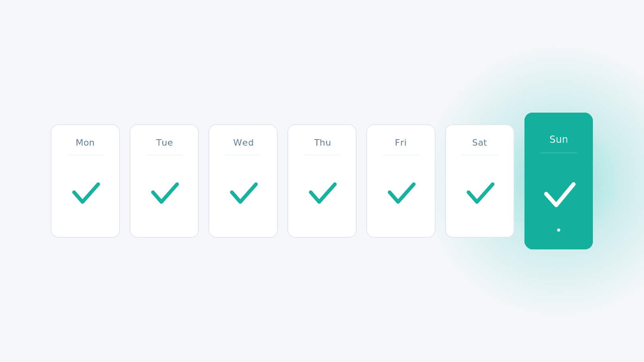This screenshot has height=362, width=644.
Task: Click the white dot under Sunday checkmark
Action: pyautogui.click(x=559, y=230)
